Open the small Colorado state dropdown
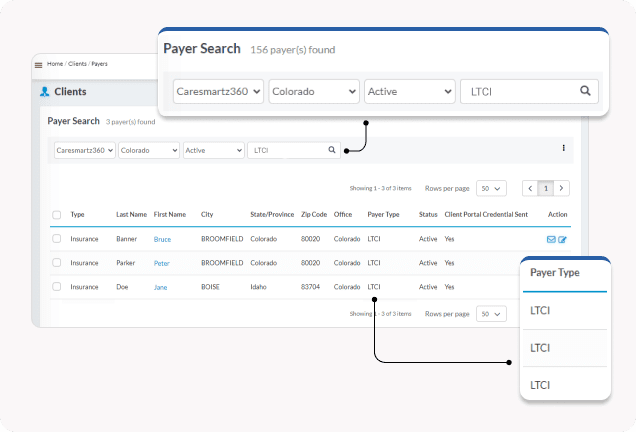Image resolution: width=636 pixels, height=432 pixels. (x=149, y=150)
